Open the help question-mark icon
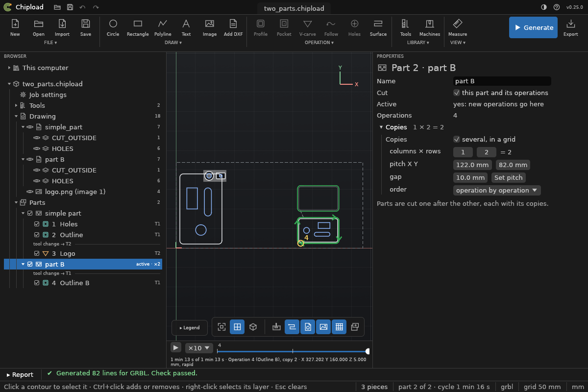Image resolution: width=588 pixels, height=392 pixels. click(x=557, y=7)
